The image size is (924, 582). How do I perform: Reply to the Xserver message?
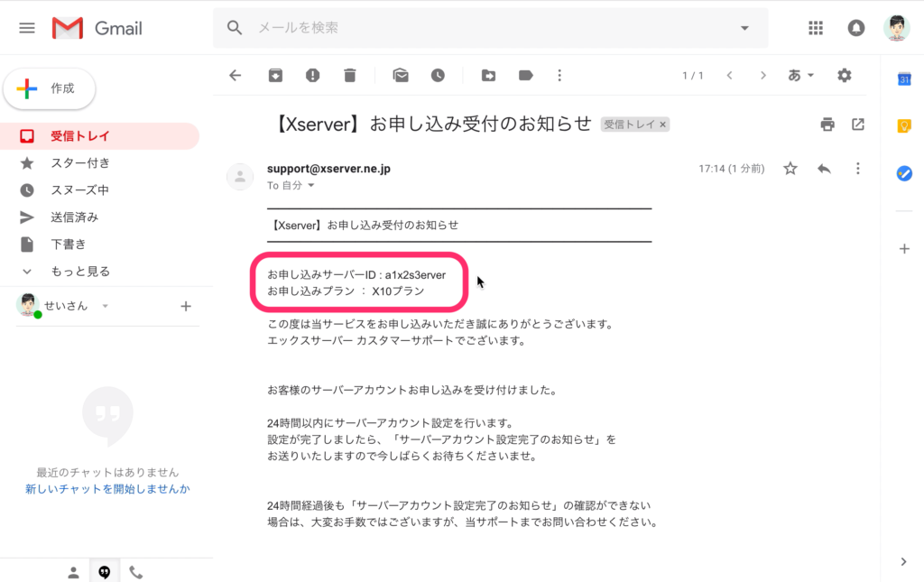click(824, 168)
